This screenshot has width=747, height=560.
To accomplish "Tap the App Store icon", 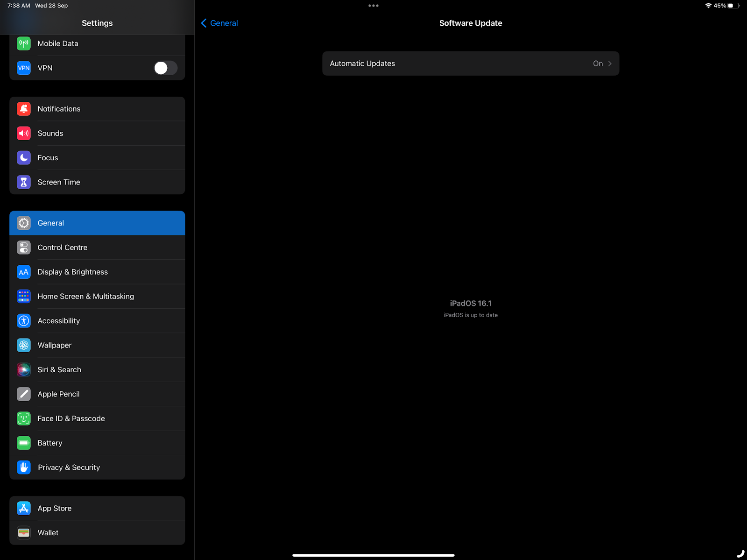I will click(24, 508).
